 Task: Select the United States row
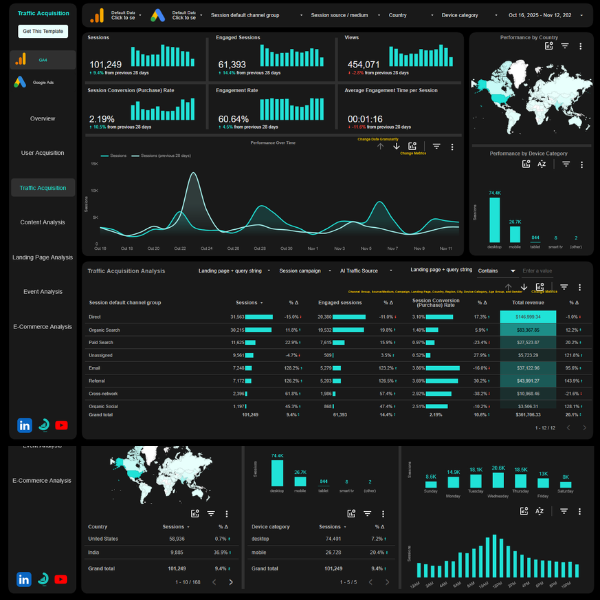[x=161, y=539]
